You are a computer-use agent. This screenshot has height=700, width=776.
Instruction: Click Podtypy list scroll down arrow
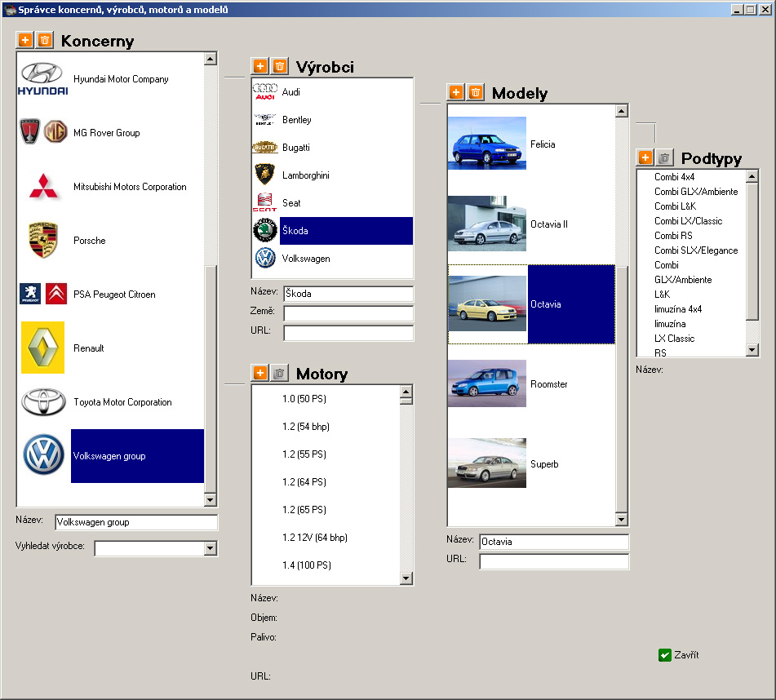[x=752, y=350]
